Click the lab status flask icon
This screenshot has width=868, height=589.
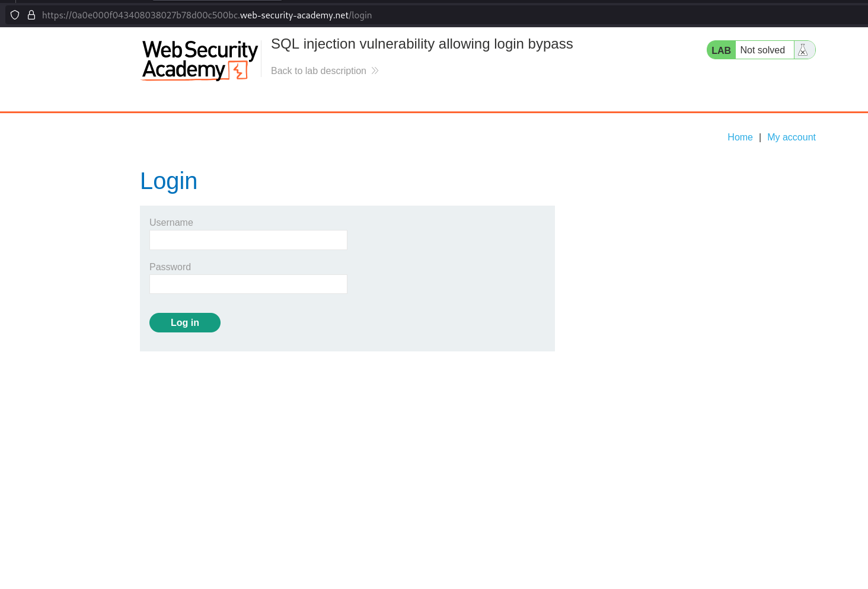point(803,50)
